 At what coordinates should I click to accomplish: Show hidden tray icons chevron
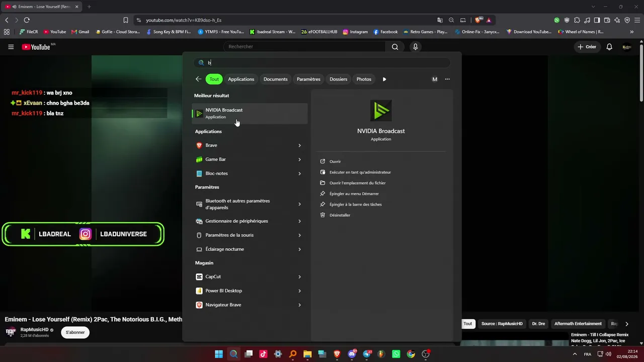click(575, 354)
